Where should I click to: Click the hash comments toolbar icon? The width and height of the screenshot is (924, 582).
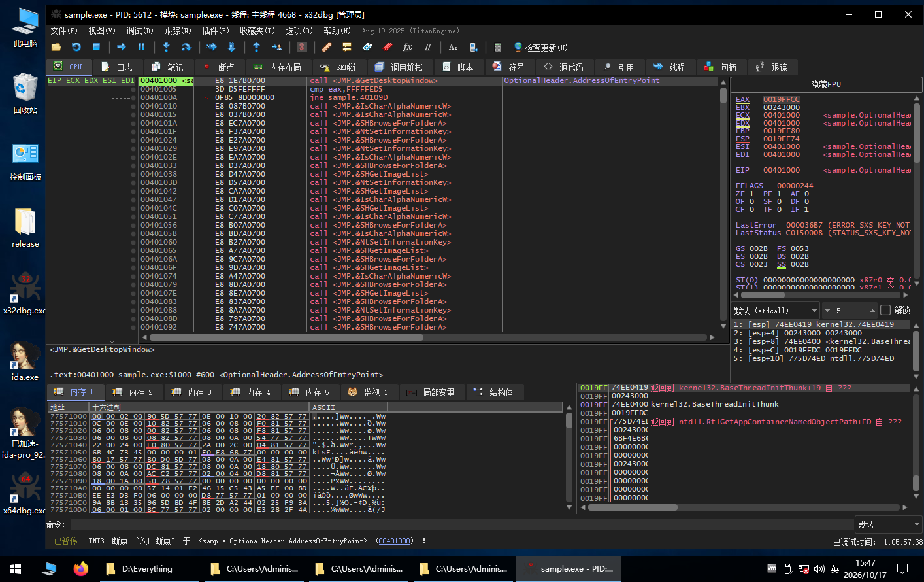tap(427, 47)
